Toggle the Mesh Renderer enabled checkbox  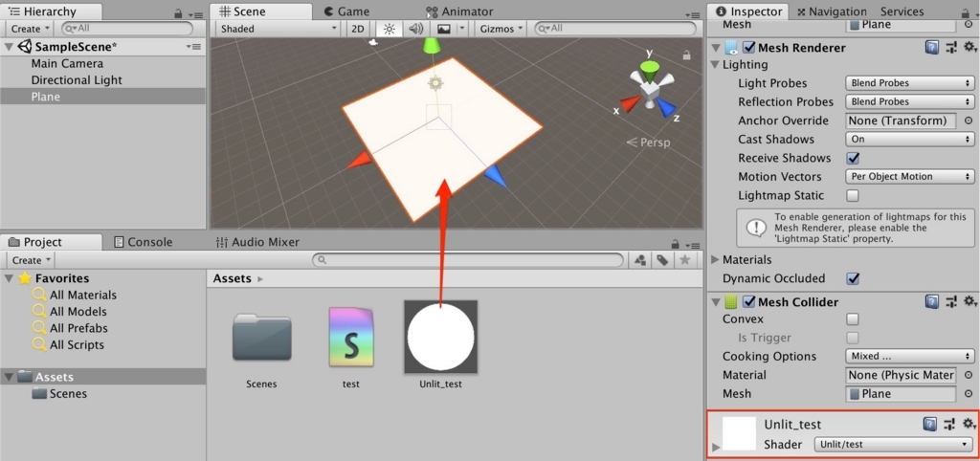(748, 48)
